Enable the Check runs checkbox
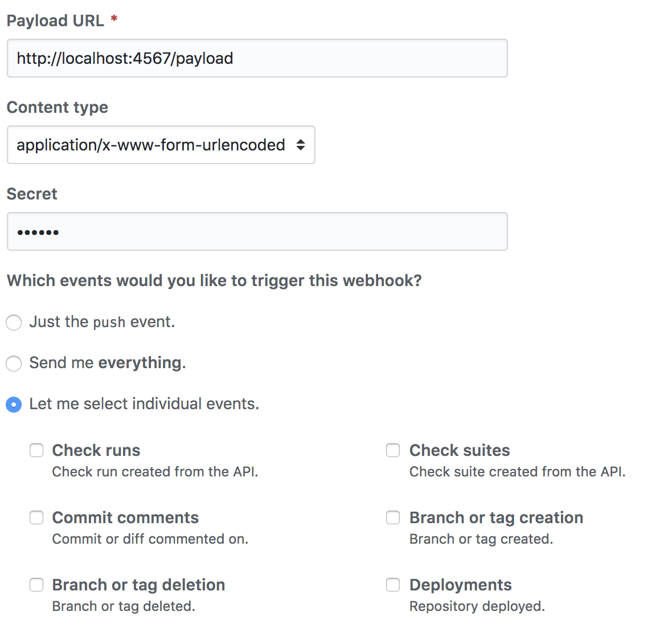The image size is (672, 644). click(x=36, y=451)
